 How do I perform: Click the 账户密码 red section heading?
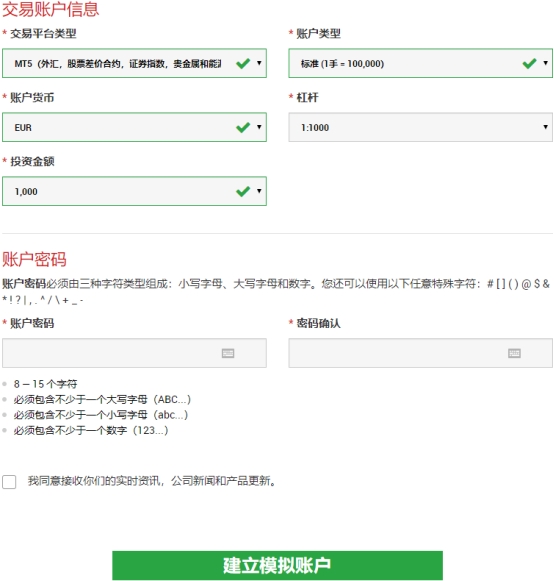34,259
